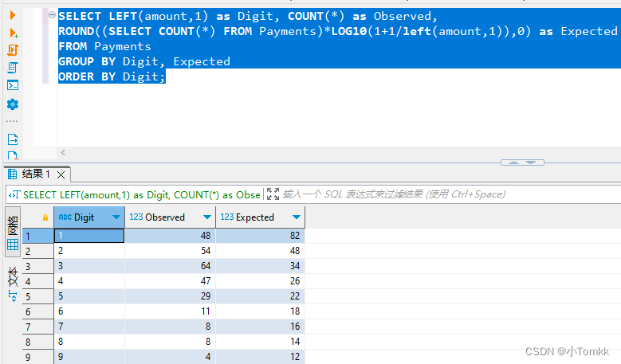Select the Expected cell with value 14

pos(260,342)
